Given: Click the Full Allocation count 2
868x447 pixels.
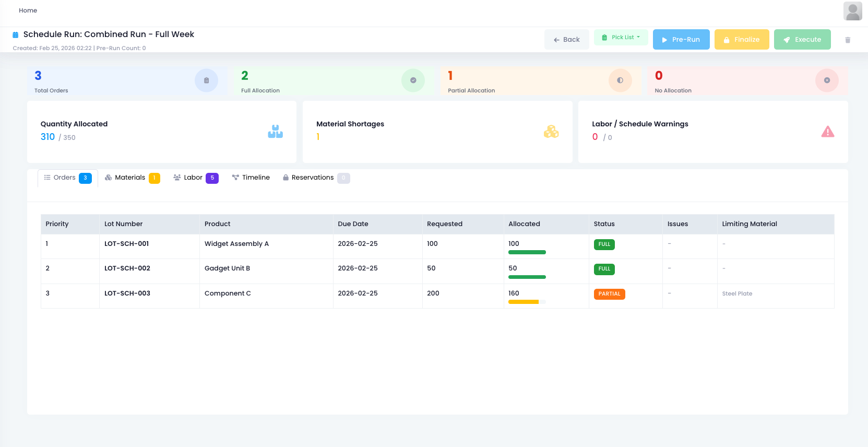Looking at the screenshot, I should coord(245,76).
